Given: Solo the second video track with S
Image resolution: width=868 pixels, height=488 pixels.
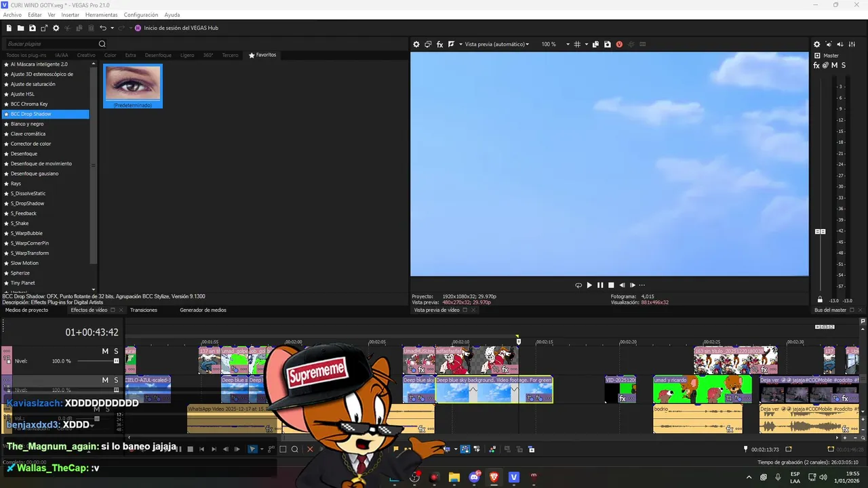Looking at the screenshot, I should 116,380.
